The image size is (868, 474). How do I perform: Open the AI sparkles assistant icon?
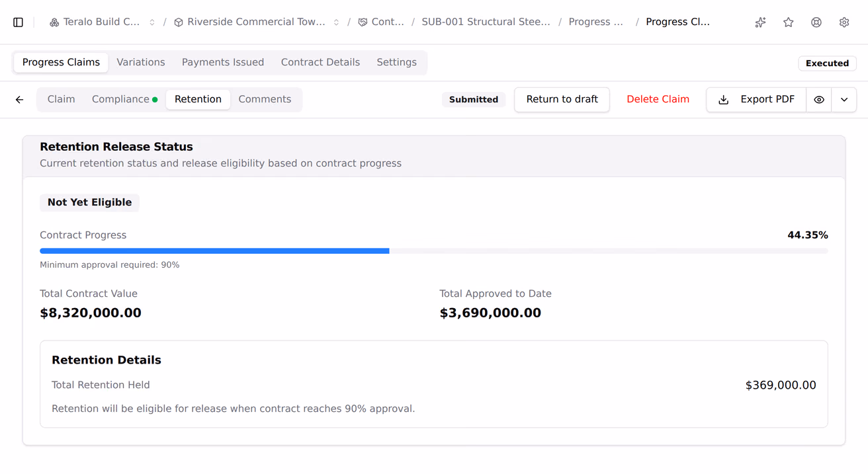point(761,22)
